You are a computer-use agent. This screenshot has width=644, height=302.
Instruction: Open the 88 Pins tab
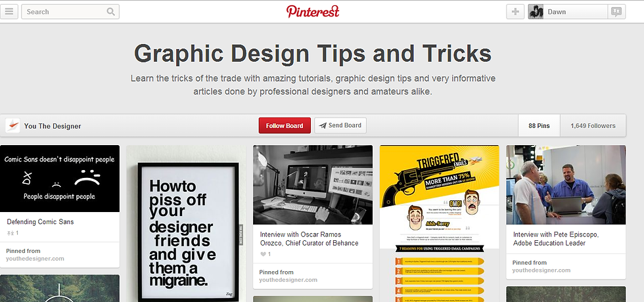[539, 125]
